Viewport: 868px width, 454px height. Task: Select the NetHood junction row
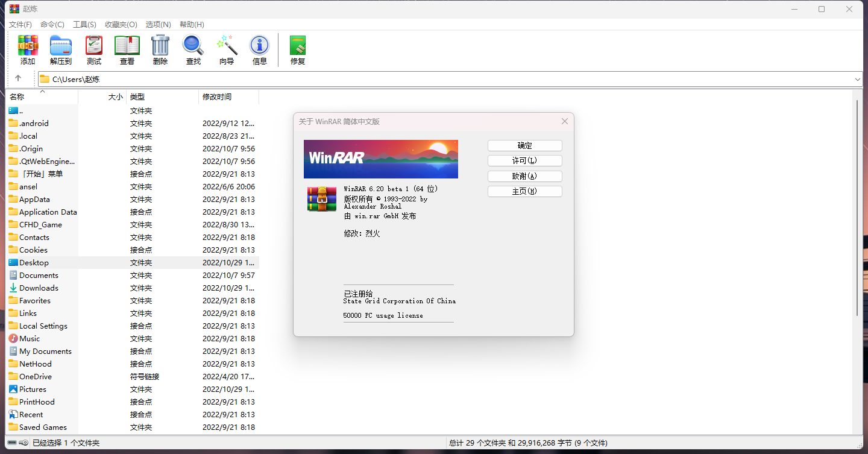(x=133, y=364)
